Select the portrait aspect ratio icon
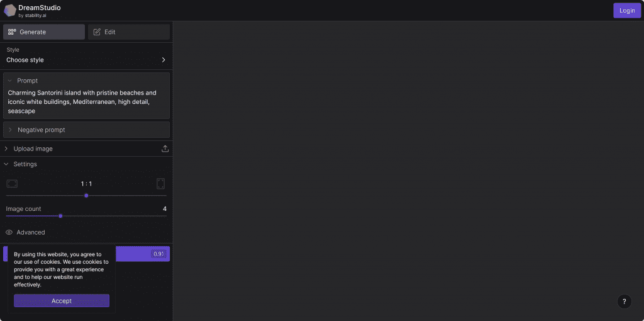 [160, 184]
